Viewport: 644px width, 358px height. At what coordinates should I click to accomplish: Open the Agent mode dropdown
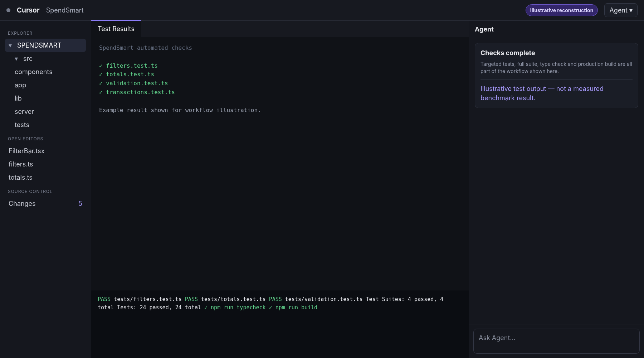[621, 10]
